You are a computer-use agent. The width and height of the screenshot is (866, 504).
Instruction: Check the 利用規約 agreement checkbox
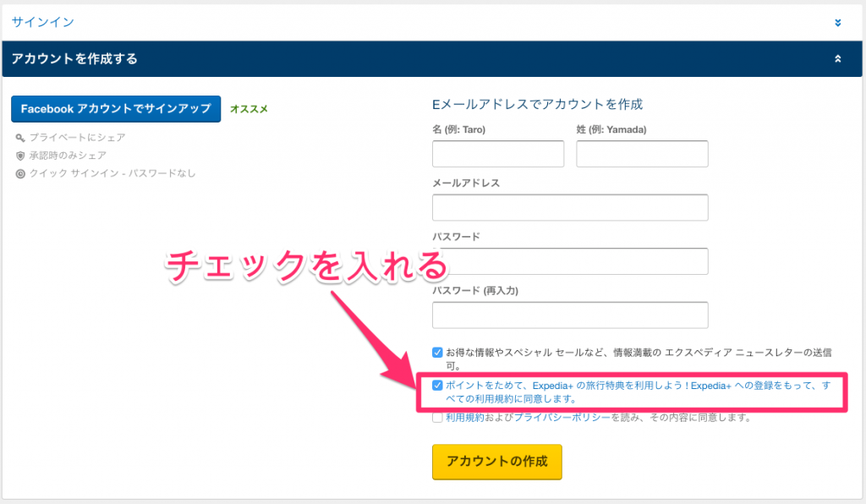pos(437,417)
